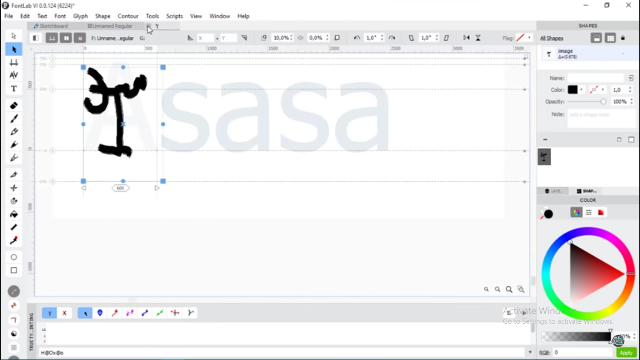Select the Rectangle tool

click(x=13, y=270)
